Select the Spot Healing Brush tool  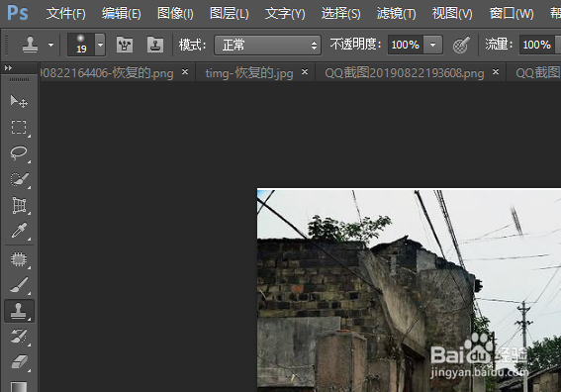click(19, 259)
